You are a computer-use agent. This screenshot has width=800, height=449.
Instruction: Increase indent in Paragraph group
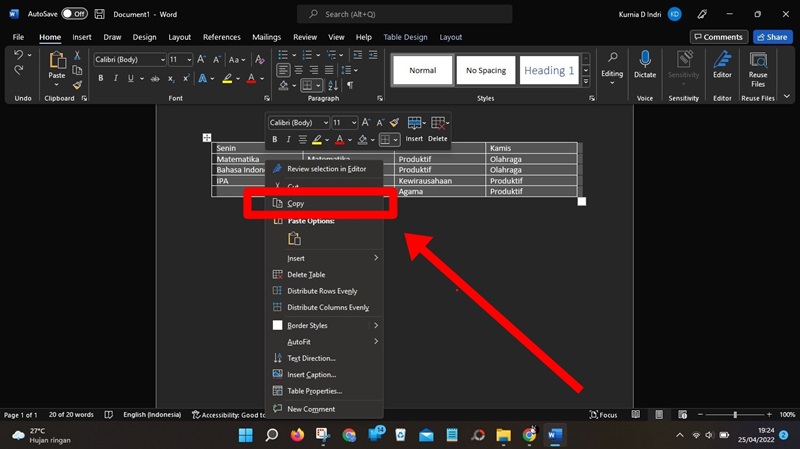[x=373, y=55]
